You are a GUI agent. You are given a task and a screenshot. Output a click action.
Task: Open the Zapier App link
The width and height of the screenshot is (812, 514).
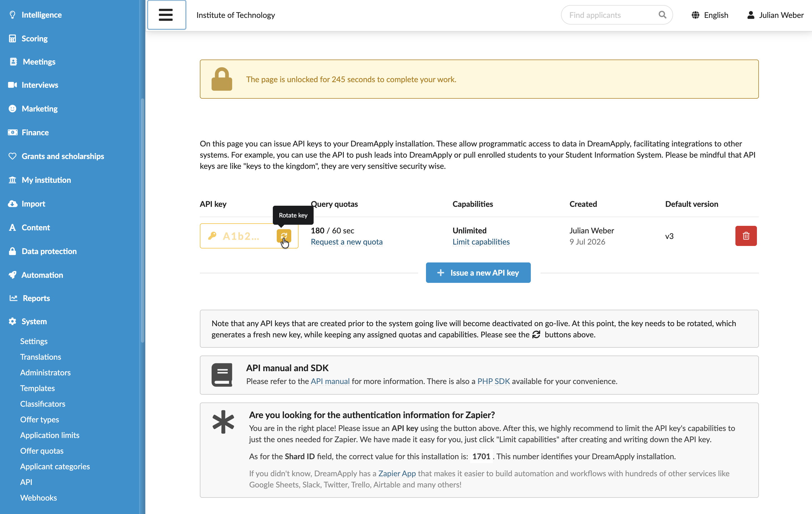[397, 473]
